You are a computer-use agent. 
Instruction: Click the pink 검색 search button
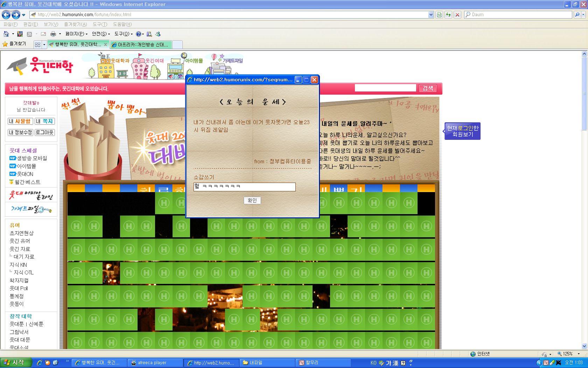pos(428,88)
